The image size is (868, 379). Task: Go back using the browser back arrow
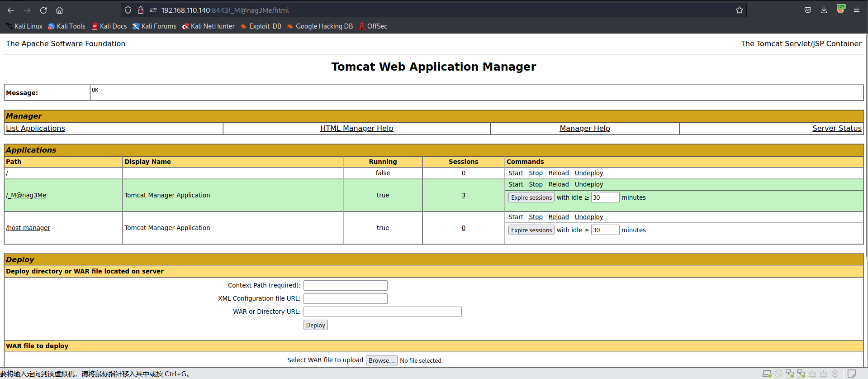(x=11, y=10)
